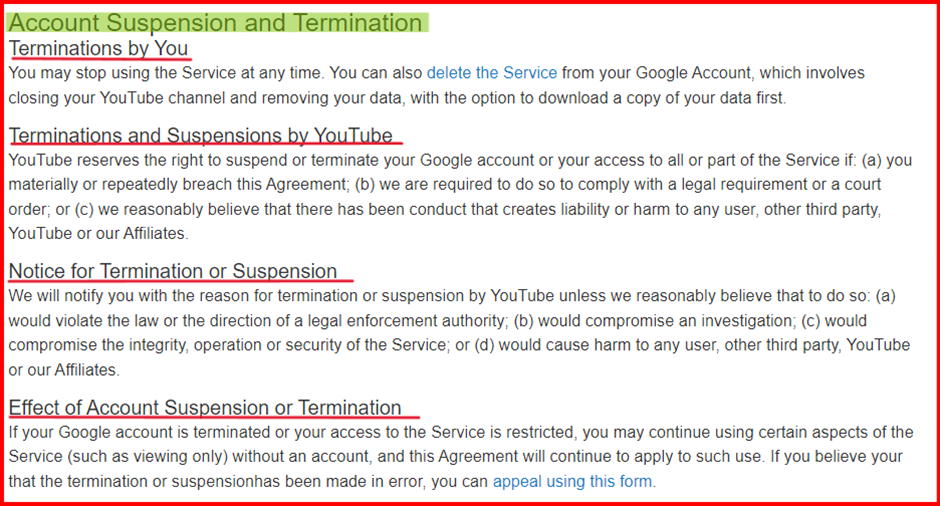Click the paragraph starting "You may stop using"
Screen dimensions: 940x506
point(436,85)
